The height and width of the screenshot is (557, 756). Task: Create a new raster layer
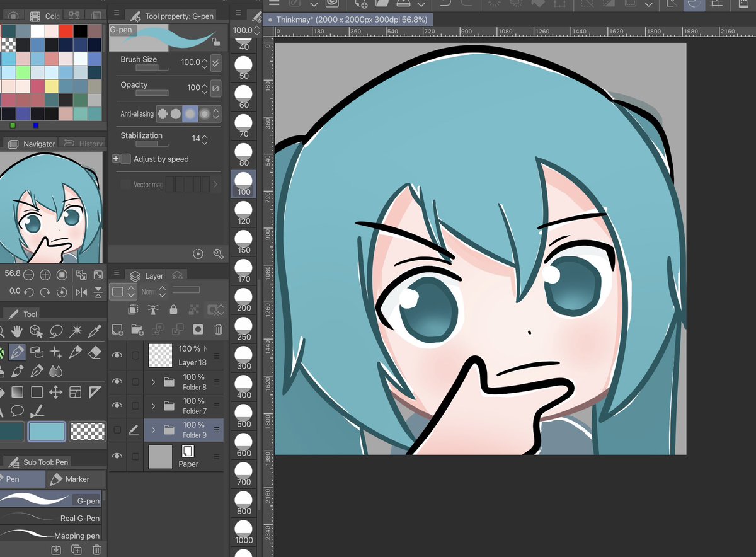click(117, 329)
